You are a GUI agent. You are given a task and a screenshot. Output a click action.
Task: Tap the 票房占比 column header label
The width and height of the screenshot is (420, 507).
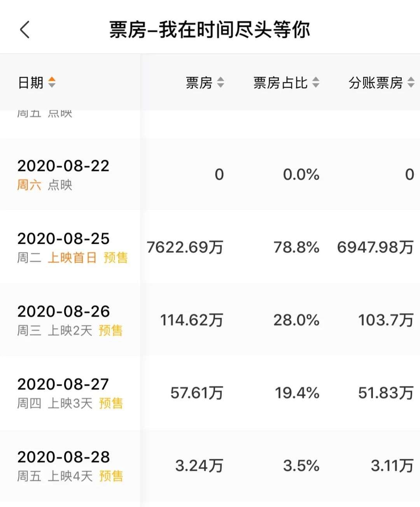(280, 82)
